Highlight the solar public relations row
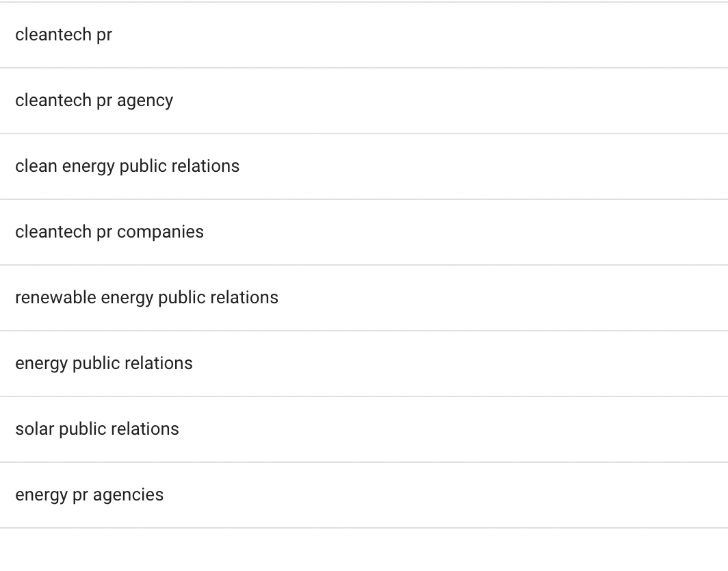The height and width of the screenshot is (571, 728). pyautogui.click(x=364, y=429)
